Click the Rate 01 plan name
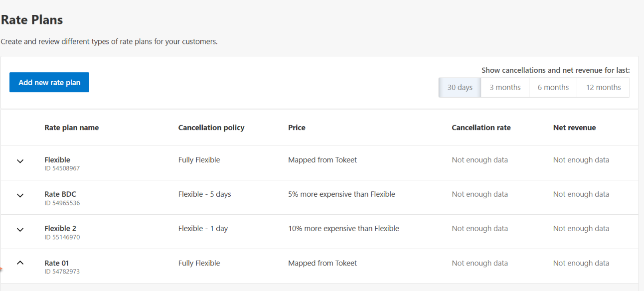Viewport: 644px width, 291px height. pos(56,263)
